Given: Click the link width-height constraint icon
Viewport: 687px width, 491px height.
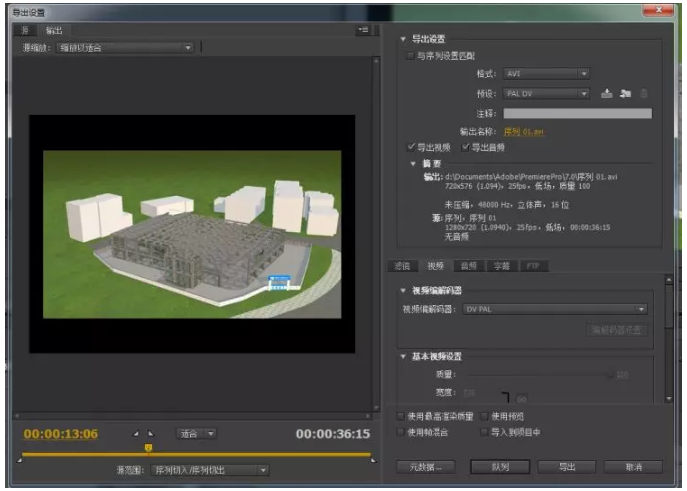Looking at the screenshot, I should [x=520, y=399].
